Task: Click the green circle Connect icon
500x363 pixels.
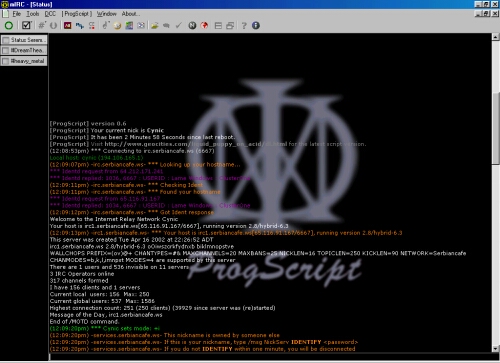Action: pos(9,25)
